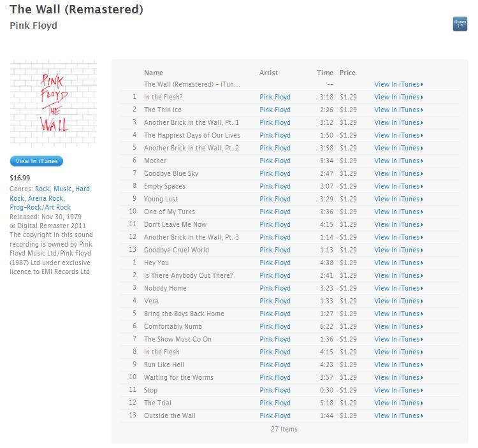The image size is (478, 448).
Task: Open the Arena Rock genre link
Action: pos(47,198)
